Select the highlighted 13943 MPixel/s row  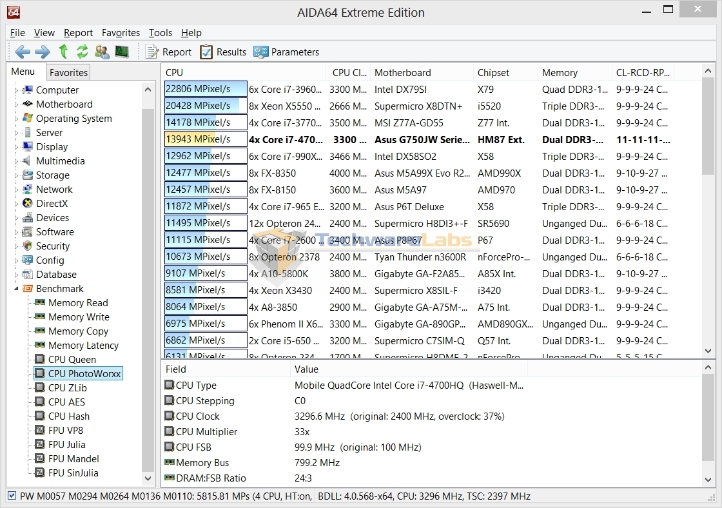[x=417, y=139]
